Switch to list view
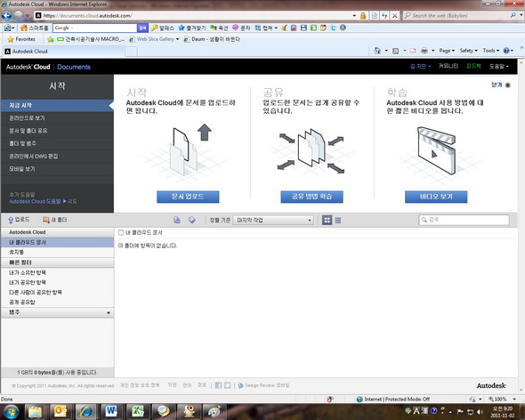Screen dimensions: 525x420 coord(338,220)
